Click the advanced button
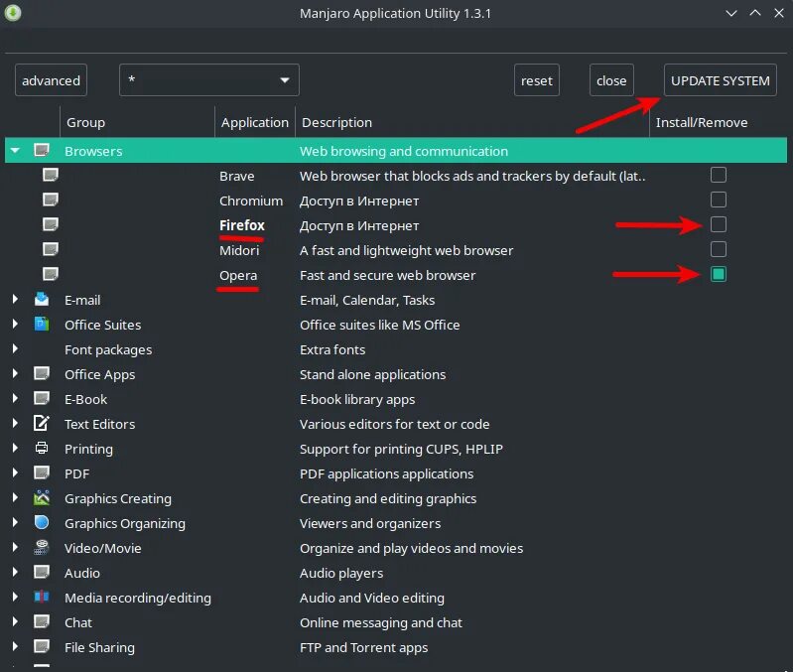 click(x=51, y=80)
